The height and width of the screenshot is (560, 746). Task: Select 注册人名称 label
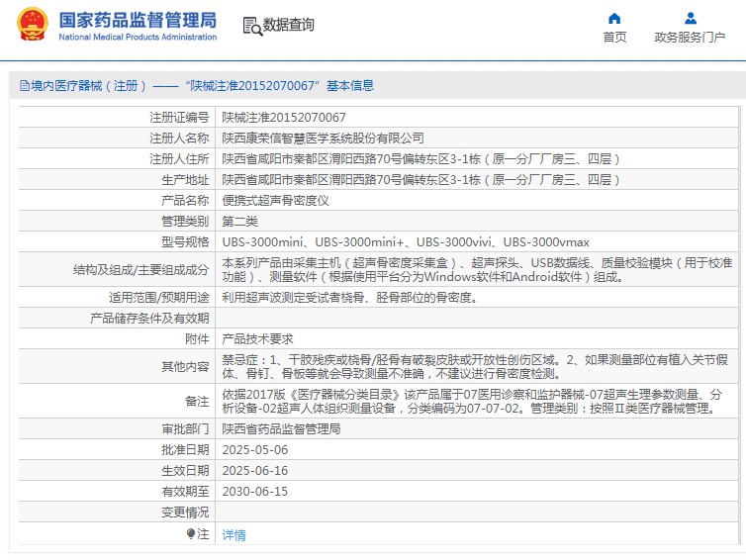[179, 138]
